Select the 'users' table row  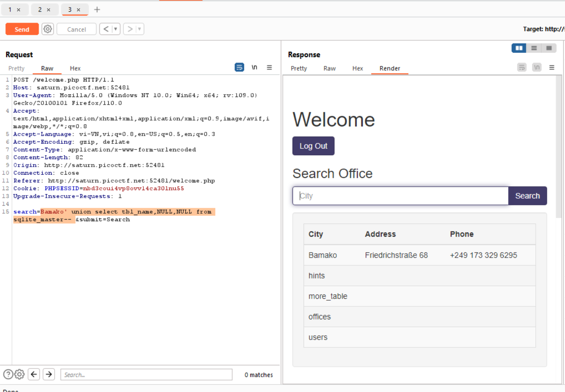[419, 337]
